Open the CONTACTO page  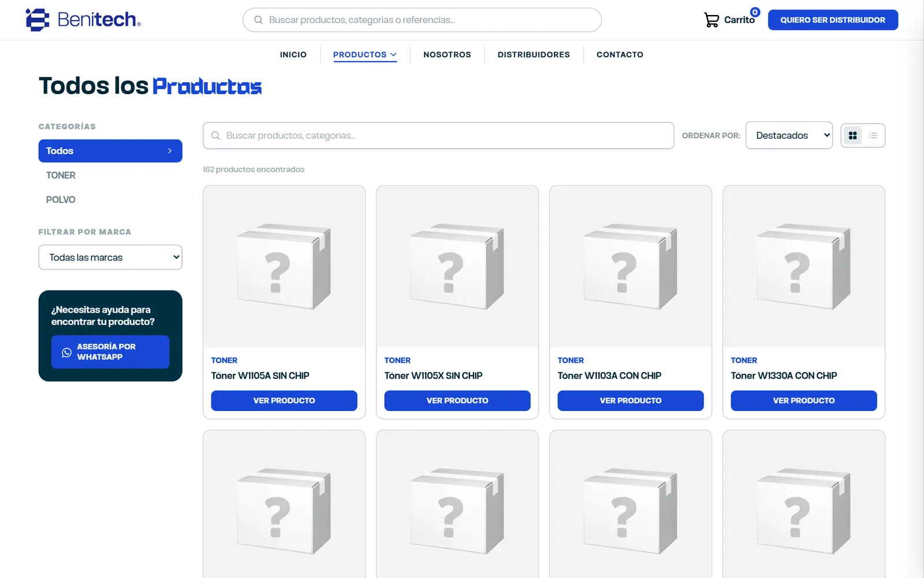620,54
